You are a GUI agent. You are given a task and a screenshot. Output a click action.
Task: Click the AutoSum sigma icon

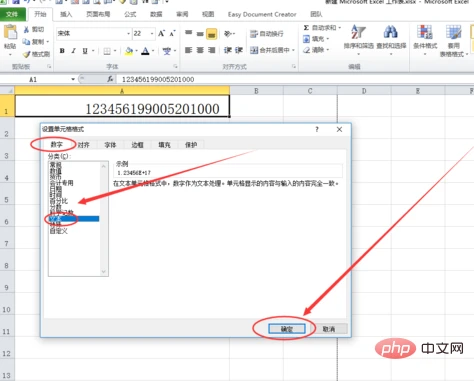[306, 28]
